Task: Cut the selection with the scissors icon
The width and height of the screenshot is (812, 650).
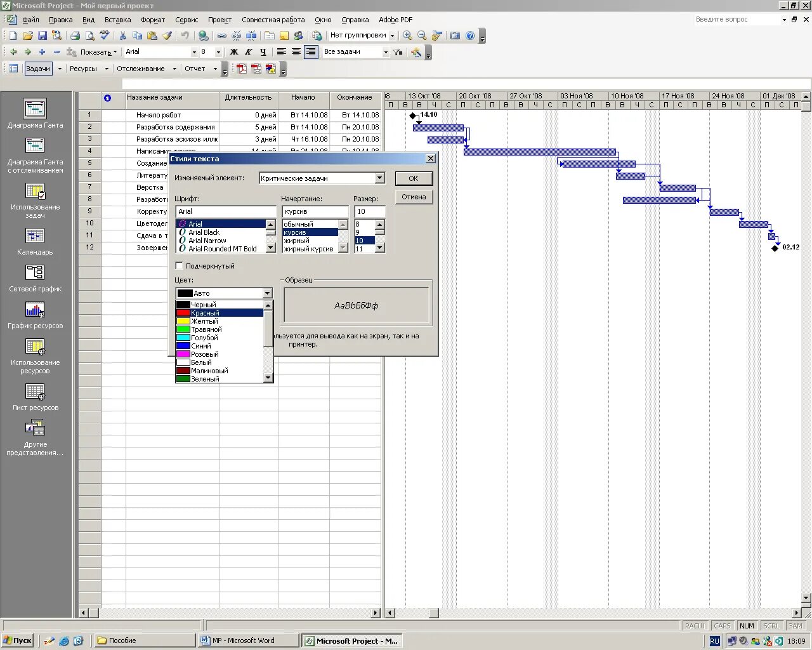Action: 122,36
